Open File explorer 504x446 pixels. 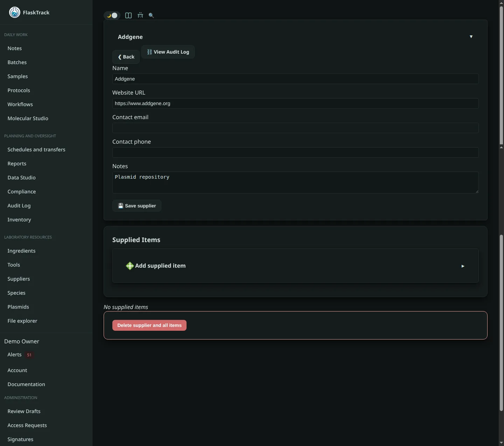pos(22,321)
